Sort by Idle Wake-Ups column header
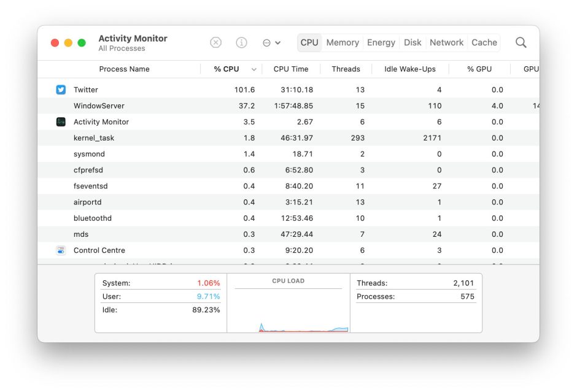The image size is (577, 392). [x=408, y=69]
